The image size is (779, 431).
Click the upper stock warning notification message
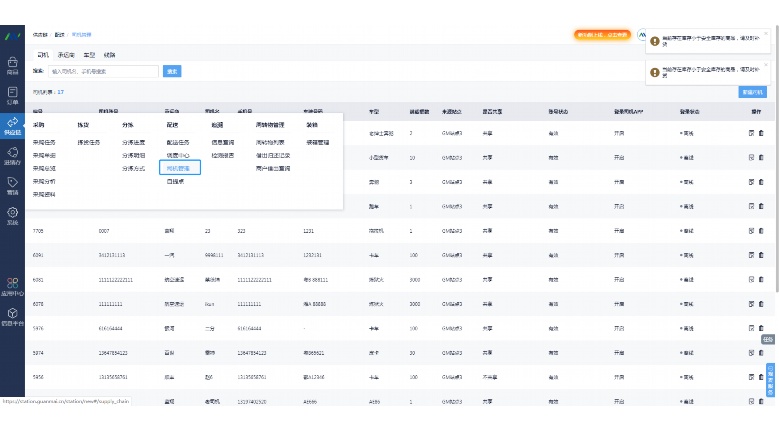tap(711, 41)
